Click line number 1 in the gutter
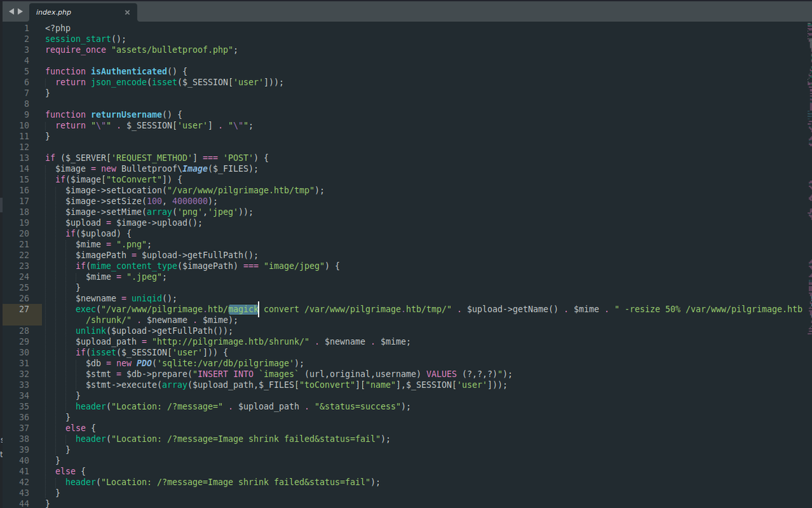Viewport: 812px width, 508px height. (x=26, y=28)
